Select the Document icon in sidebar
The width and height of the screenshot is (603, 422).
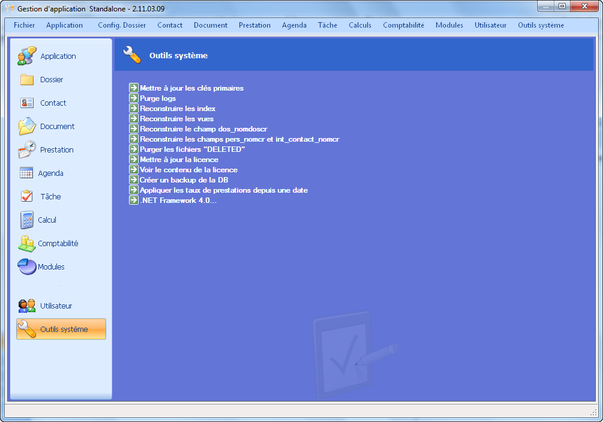pos(27,126)
